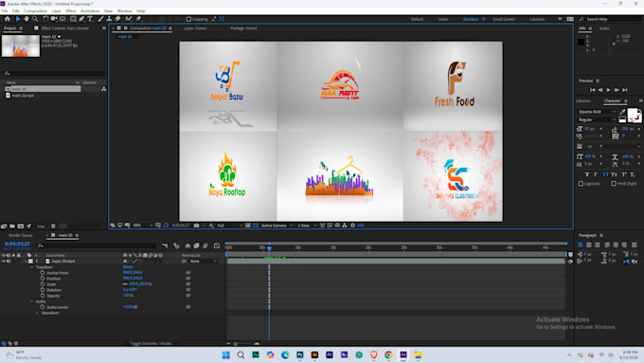This screenshot has height=363, width=644.
Task: Click Last Frame button in Preview panel
Action: pos(625,90)
